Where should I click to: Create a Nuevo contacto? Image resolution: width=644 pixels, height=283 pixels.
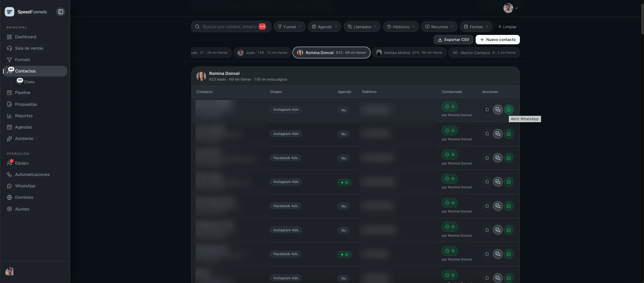(498, 40)
